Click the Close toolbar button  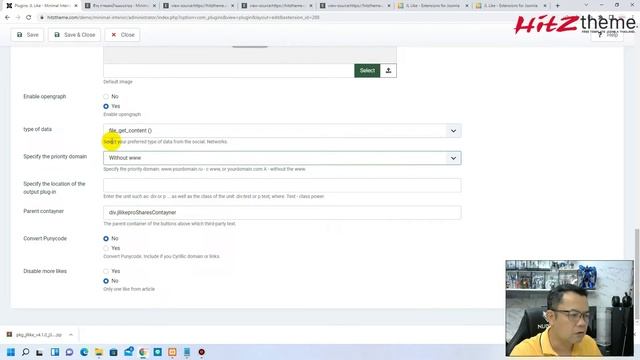122,35
